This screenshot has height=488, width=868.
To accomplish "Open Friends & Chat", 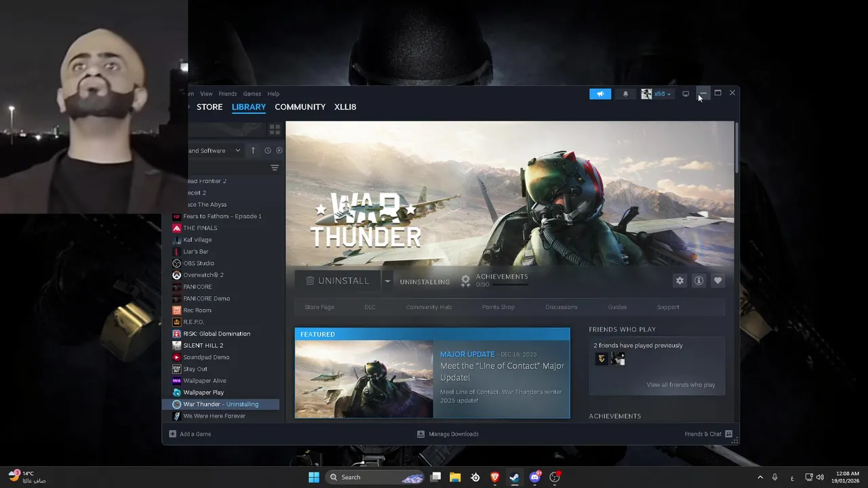I will pos(709,434).
